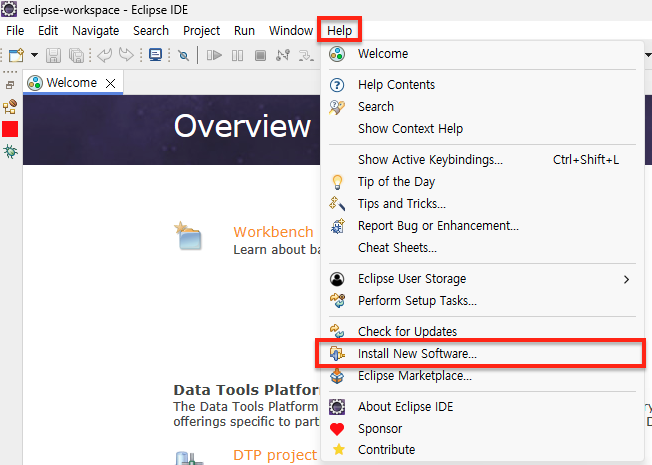Open the terminal monitor toolbar icon
Viewport: 652px width, 465px height.
point(156,55)
